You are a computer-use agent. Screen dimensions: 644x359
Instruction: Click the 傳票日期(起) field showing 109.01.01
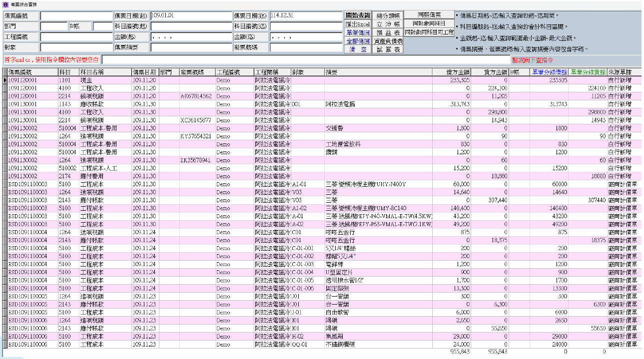click(x=191, y=16)
